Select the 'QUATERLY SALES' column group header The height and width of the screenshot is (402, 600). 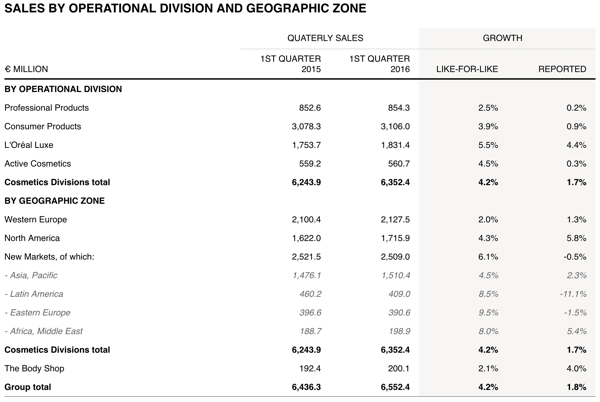[325, 38]
